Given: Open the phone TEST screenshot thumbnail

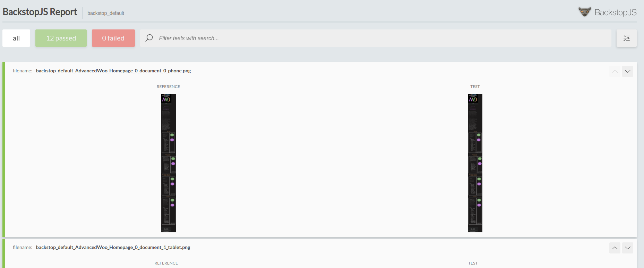Looking at the screenshot, I should click(475, 163).
